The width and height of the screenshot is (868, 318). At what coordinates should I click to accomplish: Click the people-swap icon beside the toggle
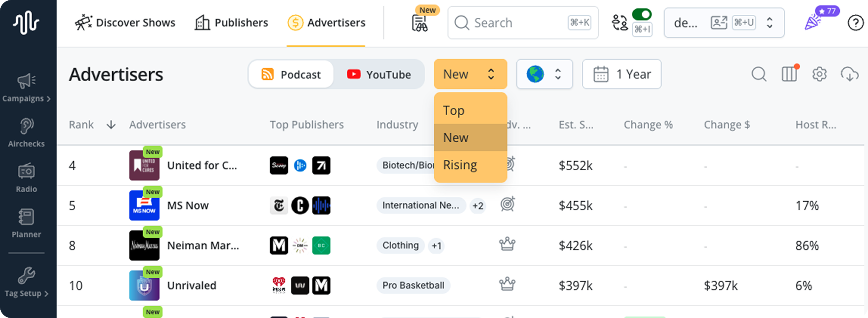pyautogui.click(x=620, y=23)
